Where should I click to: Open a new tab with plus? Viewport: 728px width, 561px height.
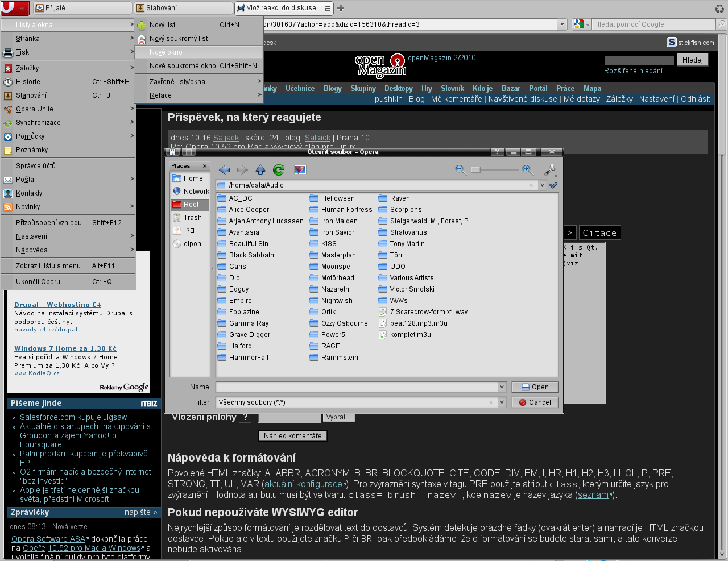(341, 8)
